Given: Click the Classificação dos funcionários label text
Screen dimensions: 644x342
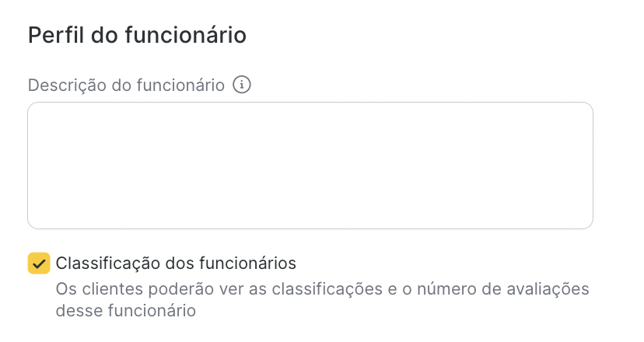Looking at the screenshot, I should [176, 263].
